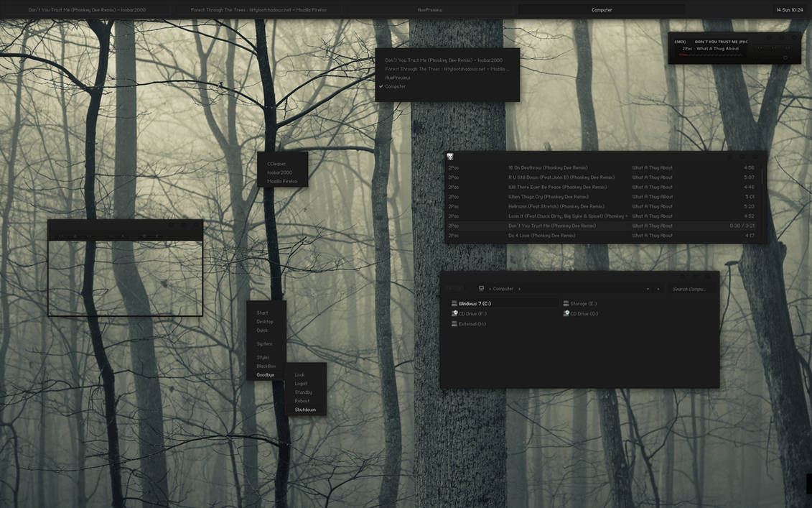The height and width of the screenshot is (508, 812).
Task: Expand the arrow after Computer breadcrumb
Action: pyautogui.click(x=519, y=289)
